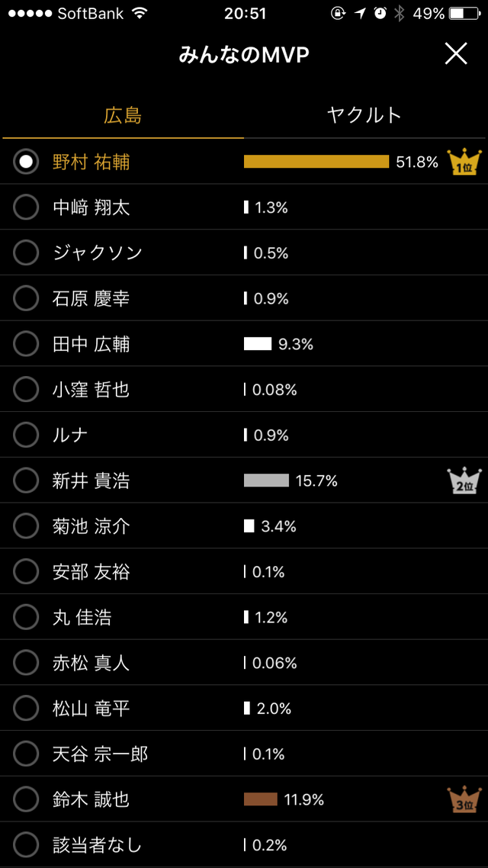The image size is (488, 868).
Task: Vote for 新井 貴浩 radio button
Action: click(x=26, y=481)
